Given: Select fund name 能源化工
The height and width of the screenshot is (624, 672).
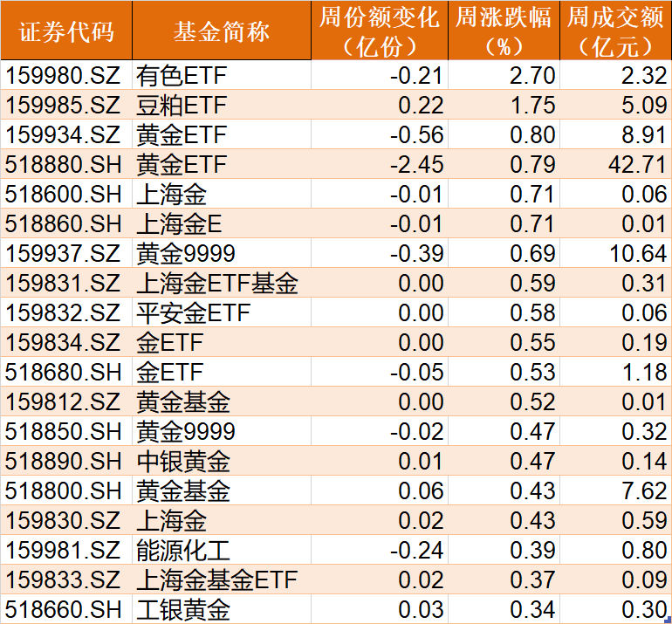Looking at the screenshot, I should (183, 551).
